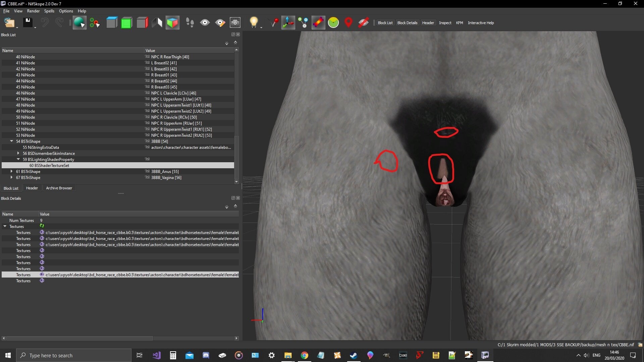The height and width of the screenshot is (362, 644).
Task: Switch to side view red cube icon
Action: (x=142, y=23)
